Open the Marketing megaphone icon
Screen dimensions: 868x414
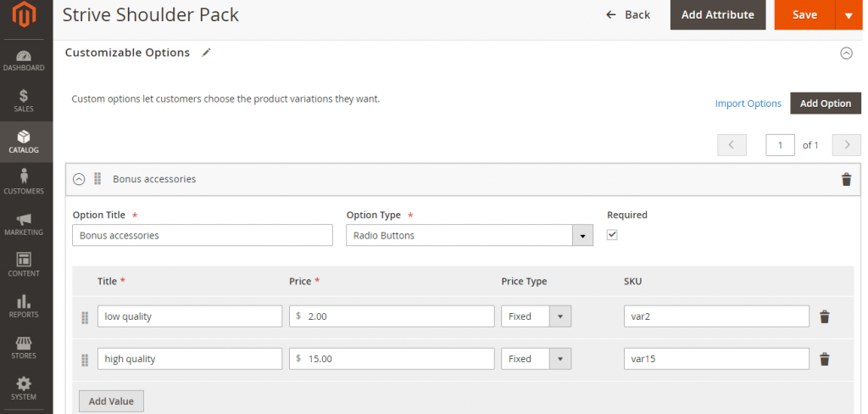point(24,224)
